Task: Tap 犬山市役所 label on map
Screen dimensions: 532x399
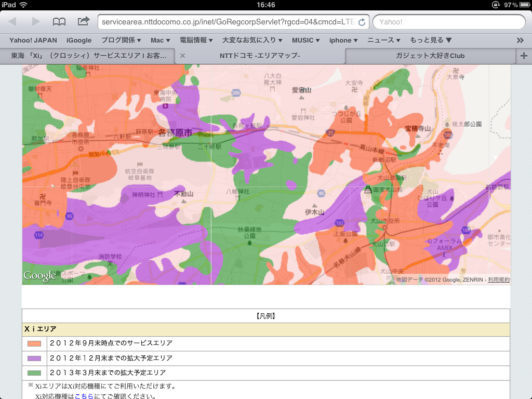Action: click(x=385, y=221)
